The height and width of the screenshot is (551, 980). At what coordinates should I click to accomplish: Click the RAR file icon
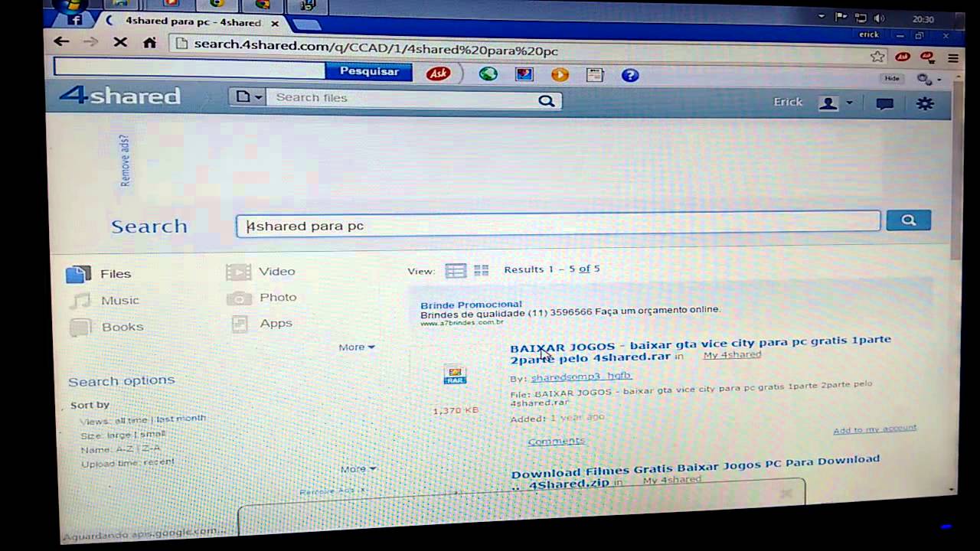(x=455, y=375)
